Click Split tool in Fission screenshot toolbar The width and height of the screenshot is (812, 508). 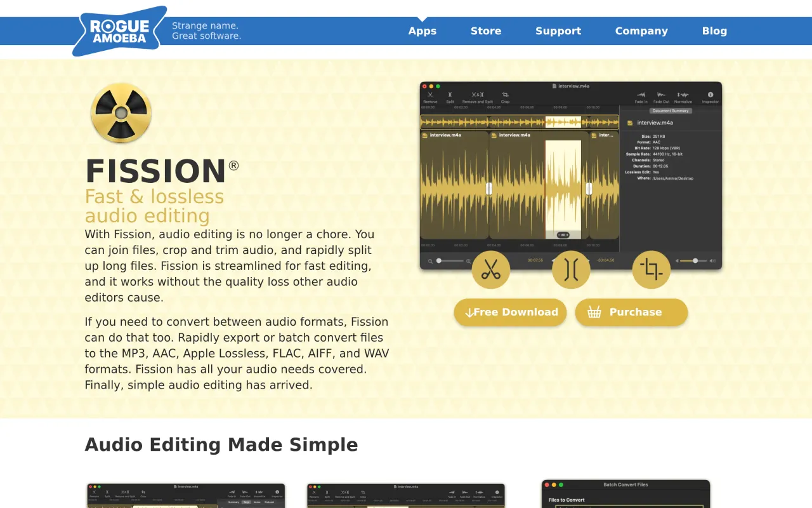pos(450,97)
